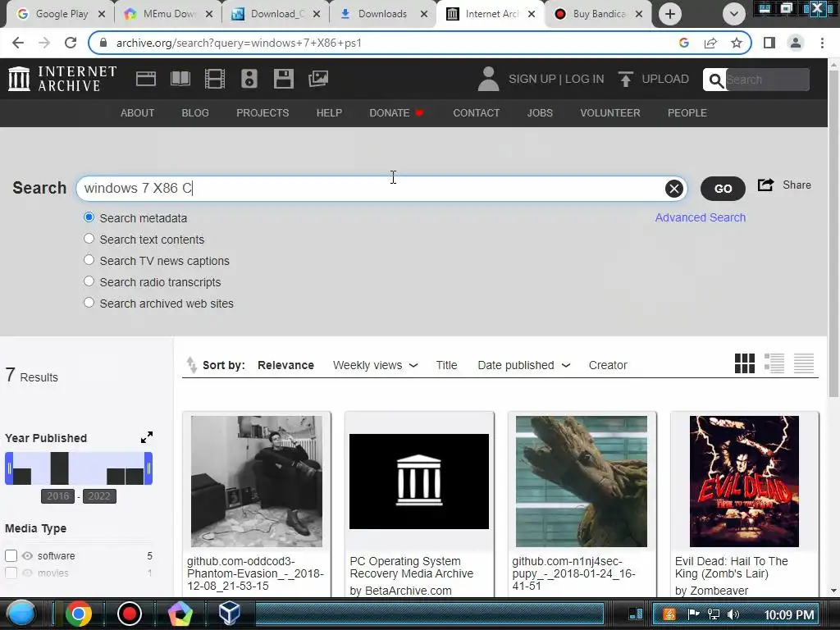Open Bandicam recorder in taskbar
840x630 pixels.
pyautogui.click(x=129, y=614)
